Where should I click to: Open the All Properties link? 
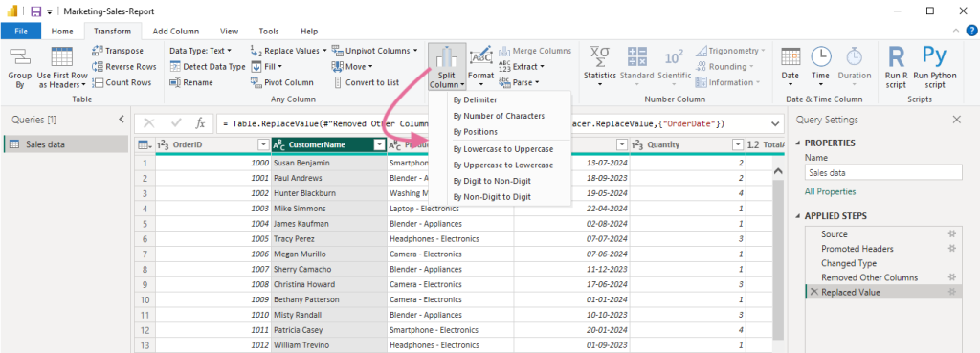(830, 192)
